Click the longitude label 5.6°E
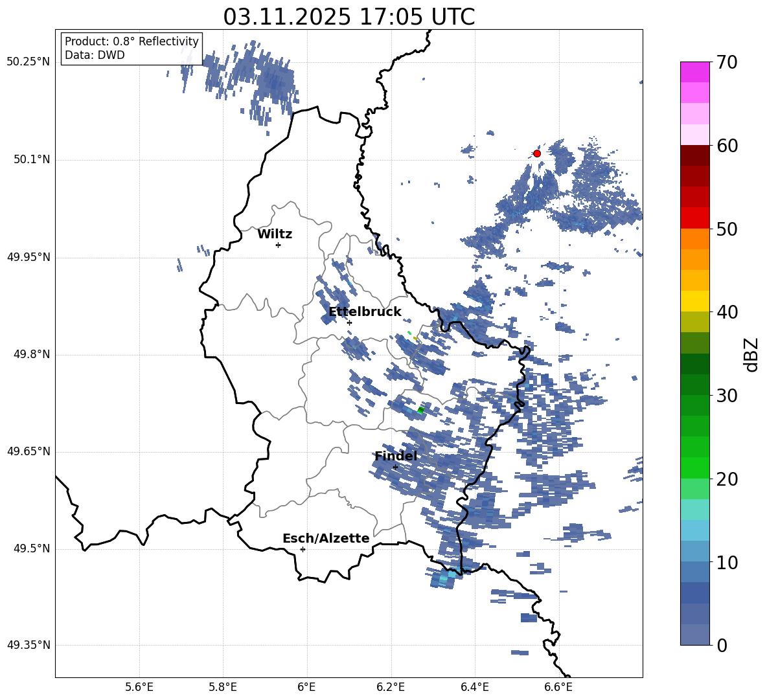 coord(139,687)
